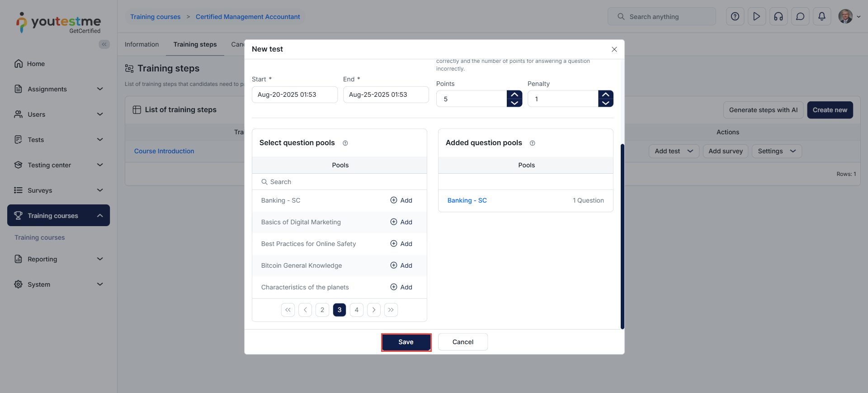Open the headset support icon
The width and height of the screenshot is (868, 393).
coord(778,17)
